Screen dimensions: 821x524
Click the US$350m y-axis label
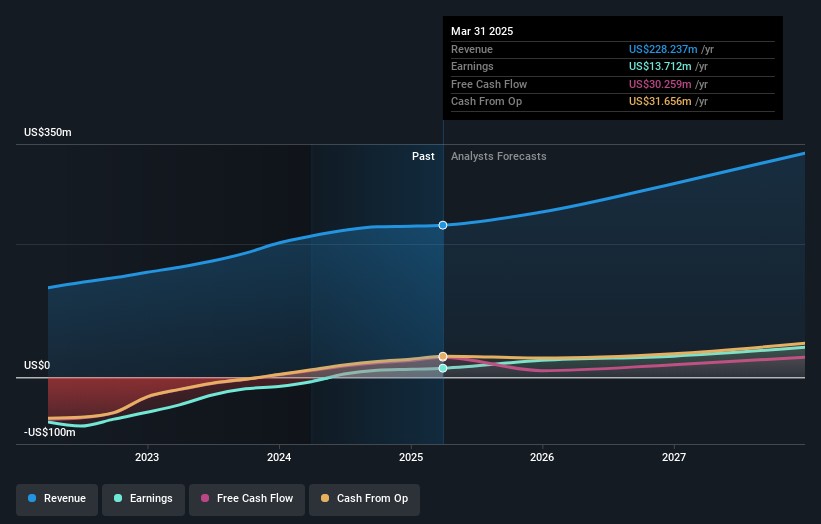pyautogui.click(x=48, y=132)
